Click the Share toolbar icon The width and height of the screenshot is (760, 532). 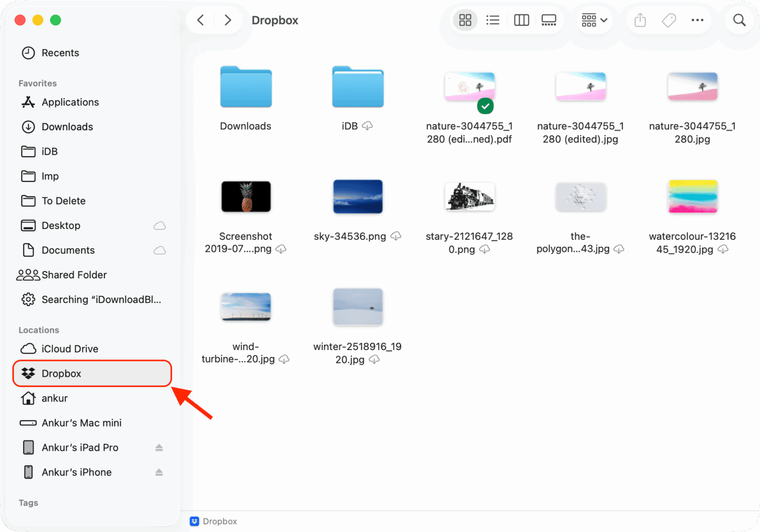[640, 20]
